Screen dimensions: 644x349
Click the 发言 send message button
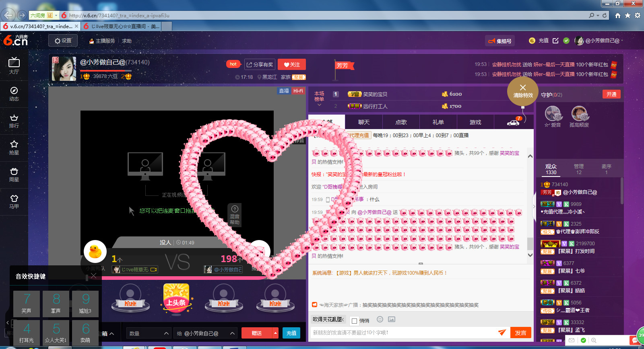coord(521,333)
